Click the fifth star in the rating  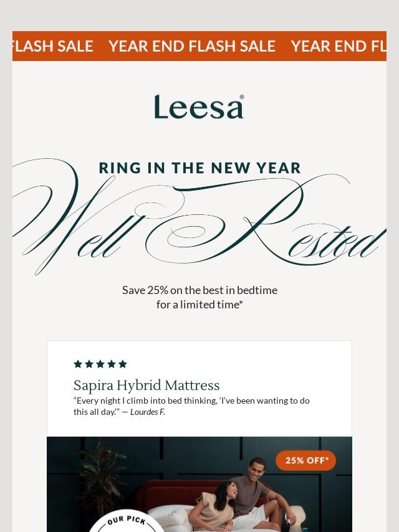(x=123, y=364)
